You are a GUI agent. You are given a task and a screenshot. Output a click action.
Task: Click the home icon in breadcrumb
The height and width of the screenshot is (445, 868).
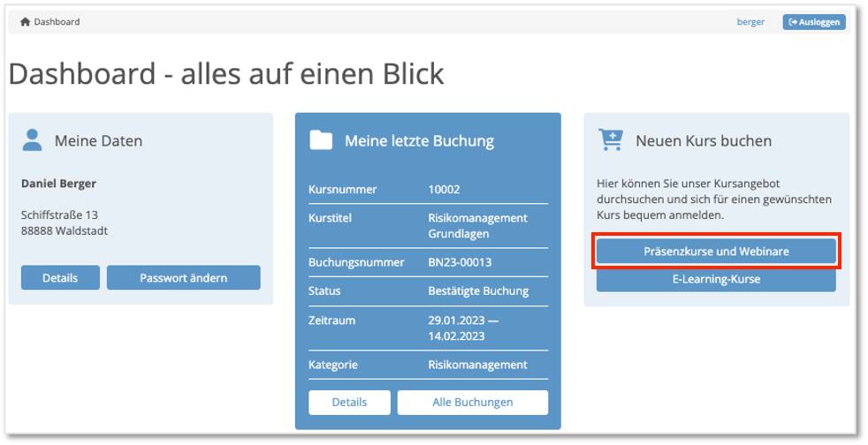click(x=25, y=22)
